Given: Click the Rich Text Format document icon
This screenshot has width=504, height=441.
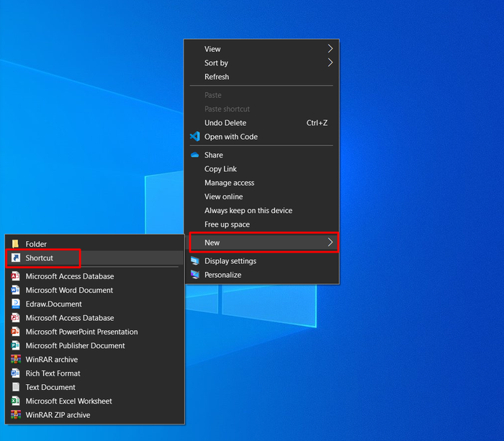Looking at the screenshot, I should (15, 373).
